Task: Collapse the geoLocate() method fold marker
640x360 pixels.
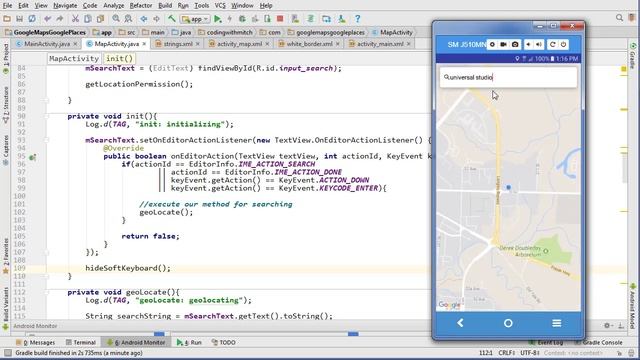Action: [x=47, y=292]
